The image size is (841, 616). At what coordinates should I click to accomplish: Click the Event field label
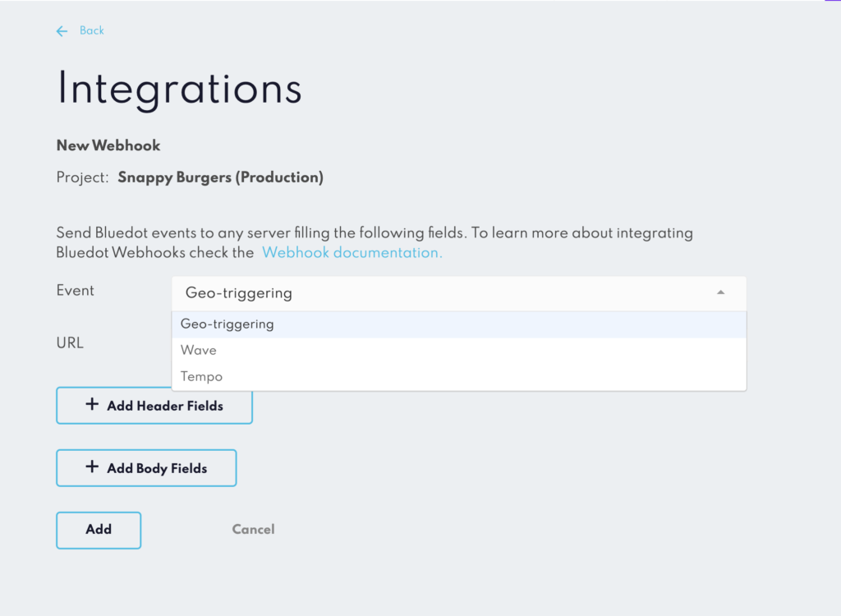75,290
